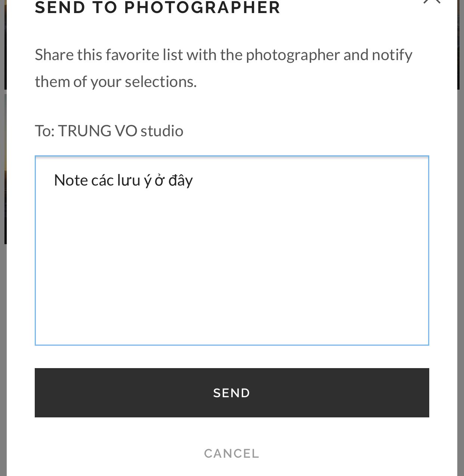464x476 pixels.
Task: Click the SEND button
Action: 232,392
